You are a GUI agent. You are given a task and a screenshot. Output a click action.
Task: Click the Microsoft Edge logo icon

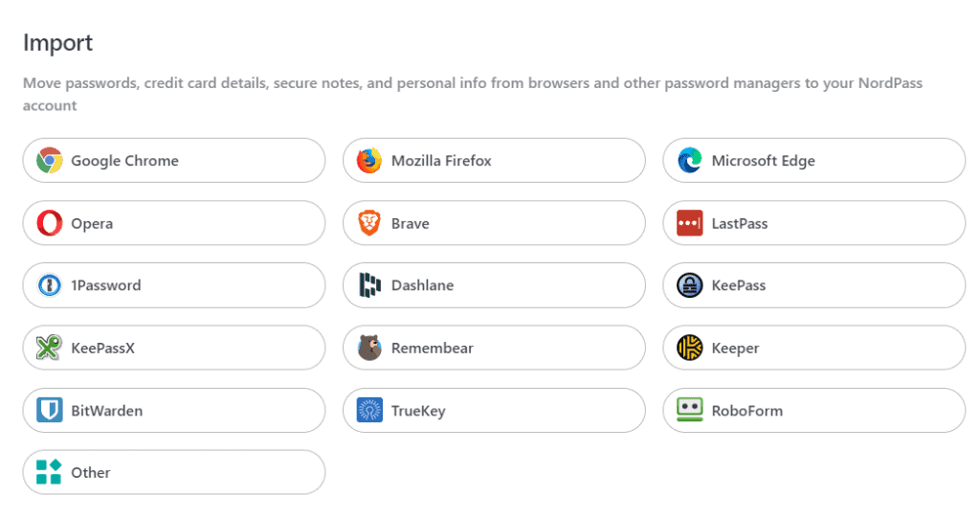point(690,161)
